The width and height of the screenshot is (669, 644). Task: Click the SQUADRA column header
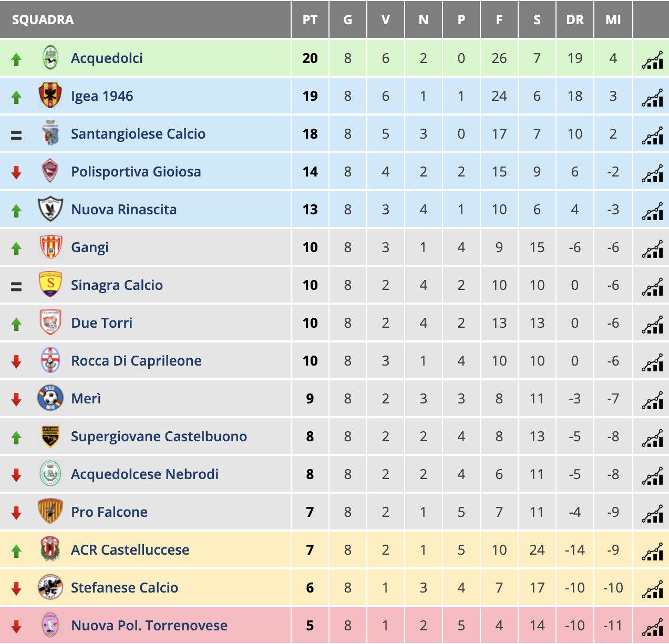point(43,20)
